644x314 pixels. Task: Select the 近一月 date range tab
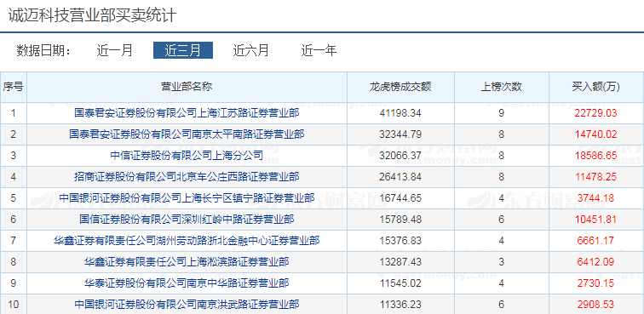(115, 50)
